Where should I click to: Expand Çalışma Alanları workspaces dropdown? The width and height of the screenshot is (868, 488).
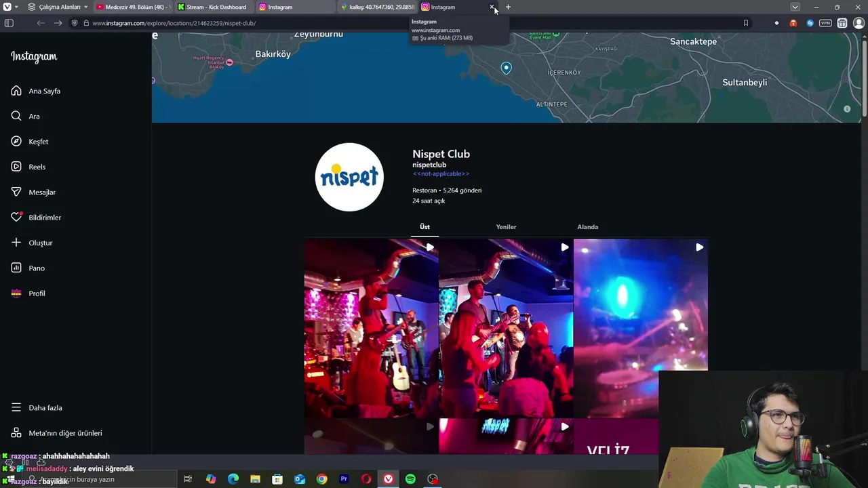point(58,7)
